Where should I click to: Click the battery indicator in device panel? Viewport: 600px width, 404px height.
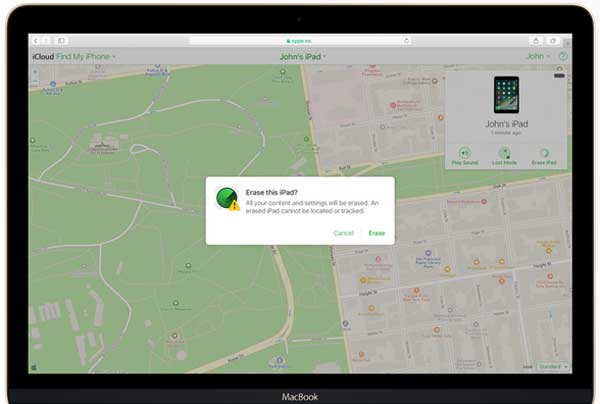tap(559, 76)
